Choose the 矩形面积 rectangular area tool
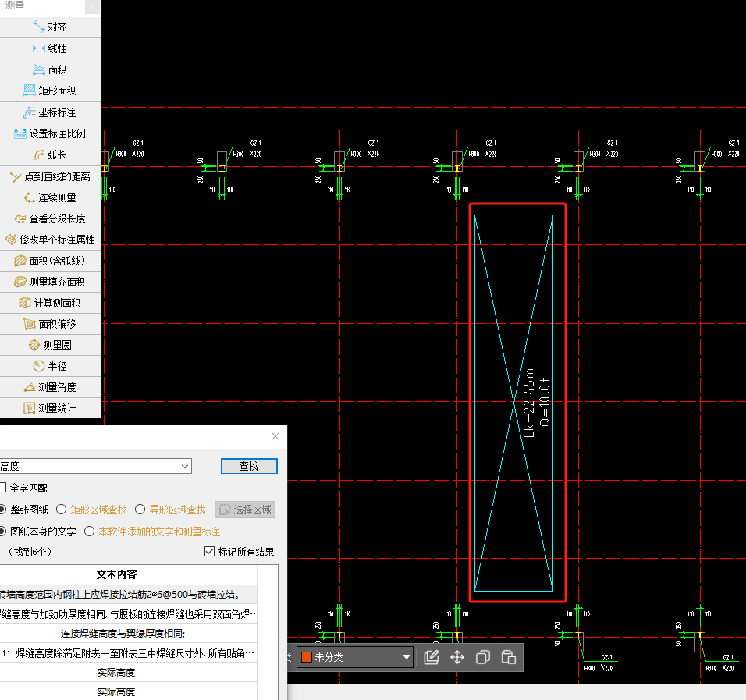746x700 pixels. tap(50, 91)
